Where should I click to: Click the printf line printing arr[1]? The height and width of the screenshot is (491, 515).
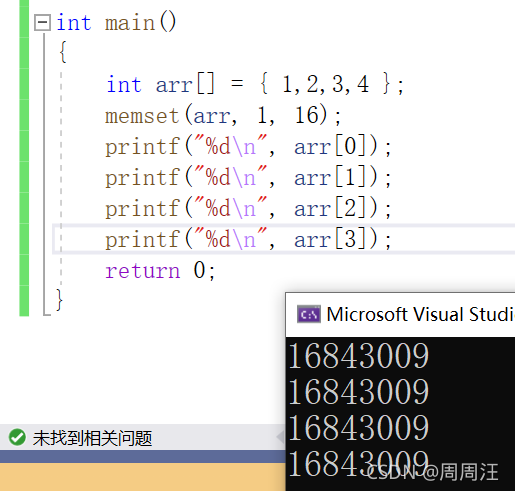[248, 177]
